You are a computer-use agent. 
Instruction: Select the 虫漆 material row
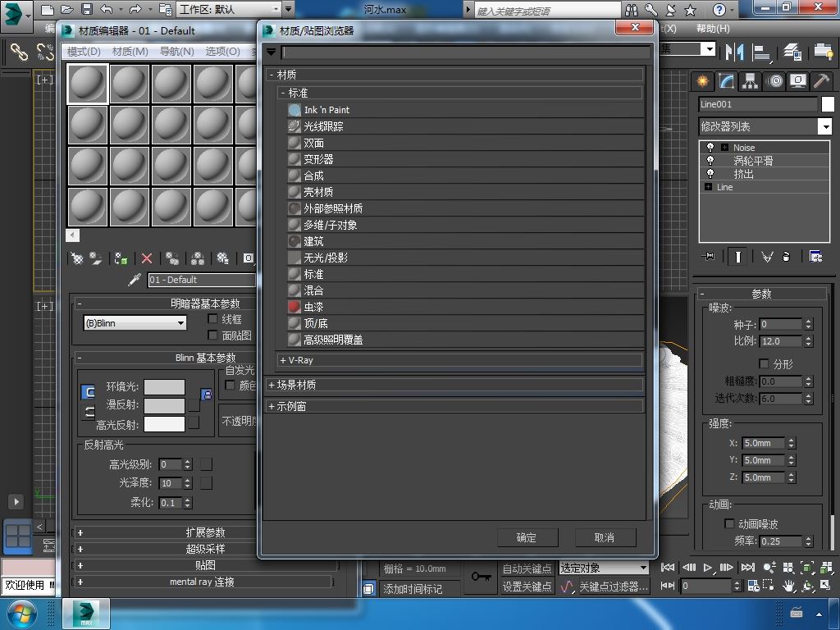click(465, 307)
